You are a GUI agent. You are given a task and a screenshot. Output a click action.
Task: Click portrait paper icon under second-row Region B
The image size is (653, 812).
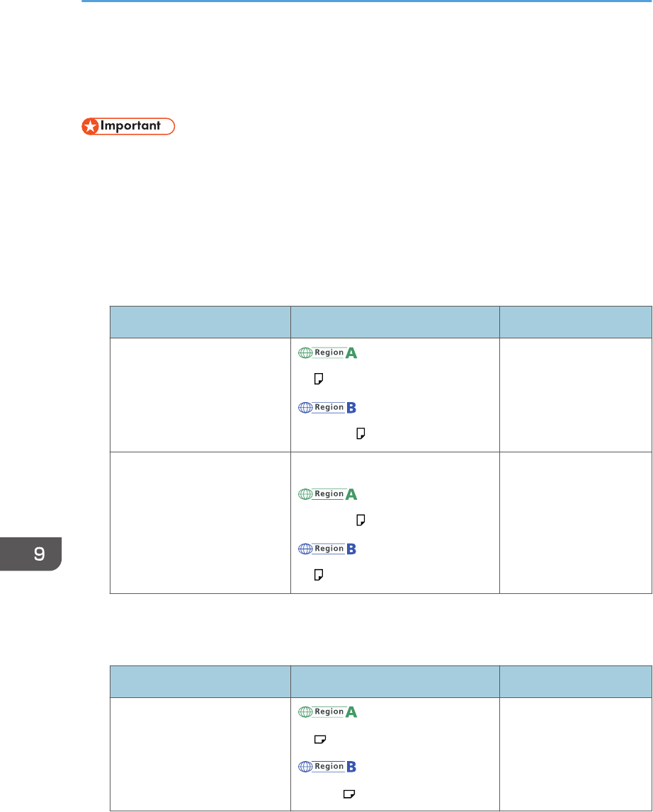(319, 576)
